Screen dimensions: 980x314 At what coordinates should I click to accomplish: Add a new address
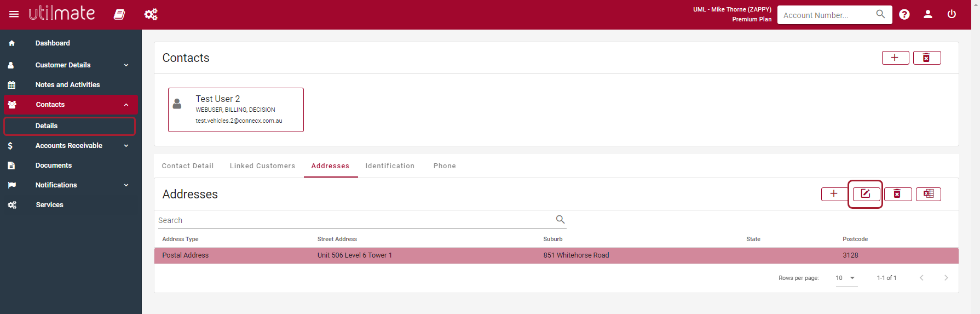[834, 194]
